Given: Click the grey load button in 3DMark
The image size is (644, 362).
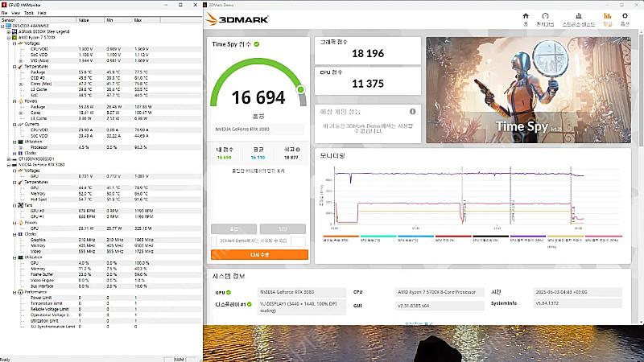Looking at the screenshot, I should [x=233, y=228].
